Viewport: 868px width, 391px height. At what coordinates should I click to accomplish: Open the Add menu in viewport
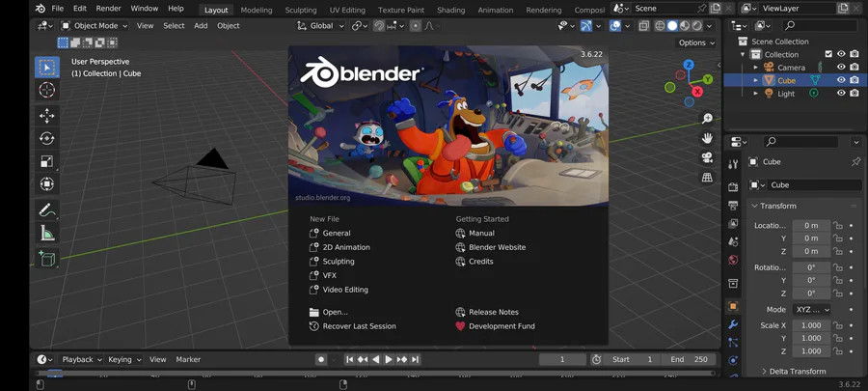pos(201,25)
